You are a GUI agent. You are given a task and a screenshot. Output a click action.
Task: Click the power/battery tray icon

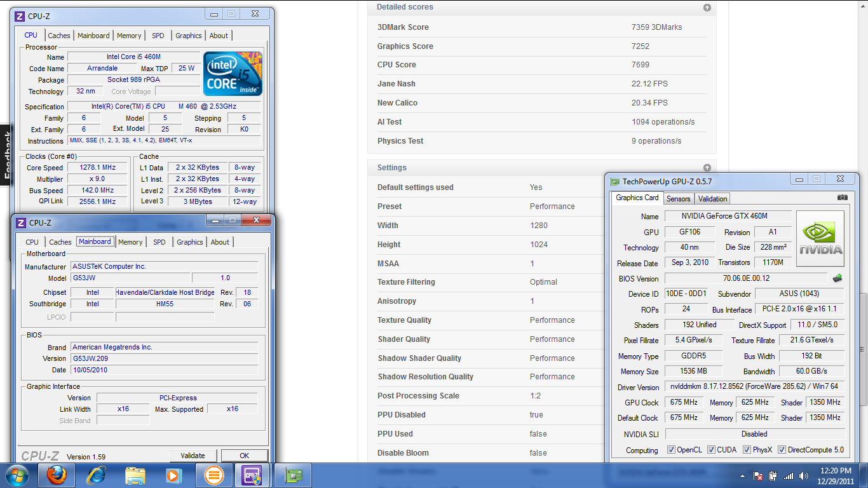click(773, 476)
